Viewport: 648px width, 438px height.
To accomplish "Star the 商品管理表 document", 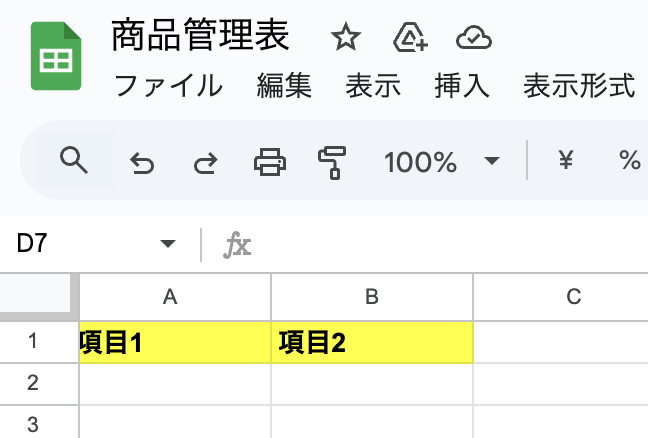I will pyautogui.click(x=345, y=38).
